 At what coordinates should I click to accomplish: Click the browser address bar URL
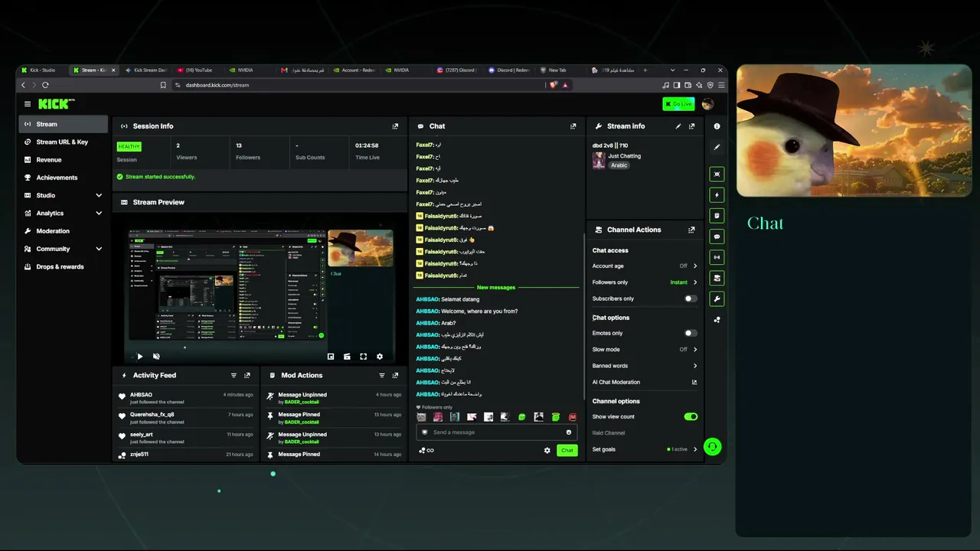[217, 85]
